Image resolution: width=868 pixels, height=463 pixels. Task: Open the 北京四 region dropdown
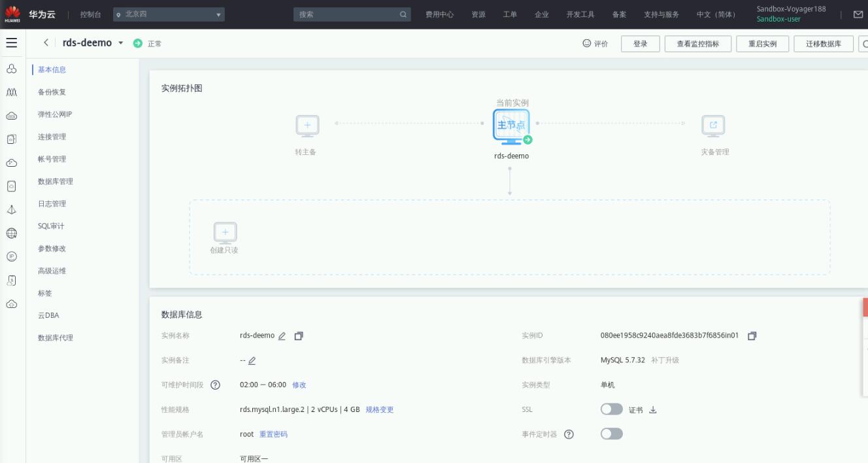(x=168, y=14)
